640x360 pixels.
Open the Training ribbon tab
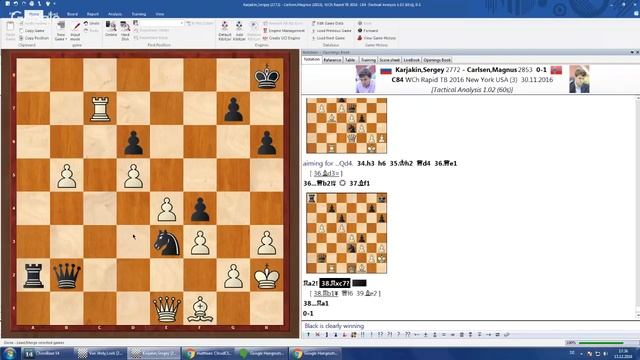139,14
